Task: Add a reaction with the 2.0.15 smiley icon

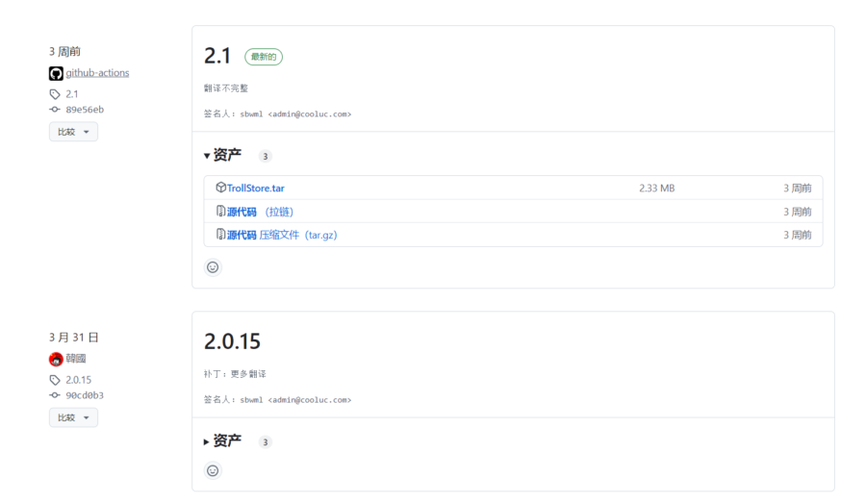Action: pyautogui.click(x=213, y=470)
